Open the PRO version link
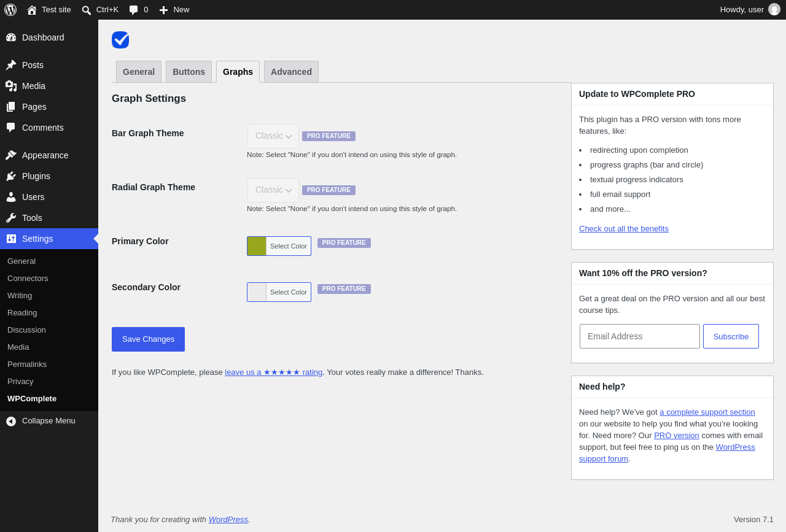786x532 pixels. tap(677, 436)
